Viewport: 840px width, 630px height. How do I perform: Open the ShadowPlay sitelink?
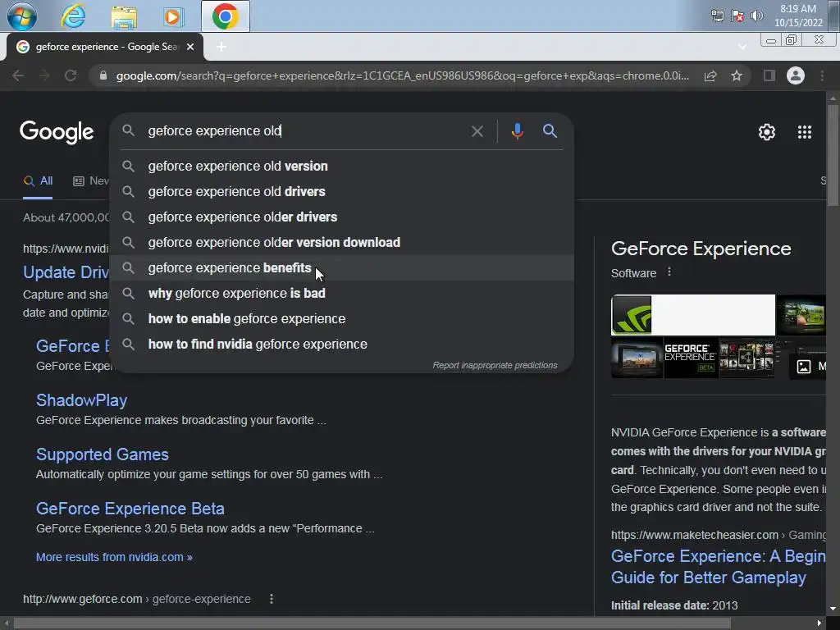click(81, 400)
